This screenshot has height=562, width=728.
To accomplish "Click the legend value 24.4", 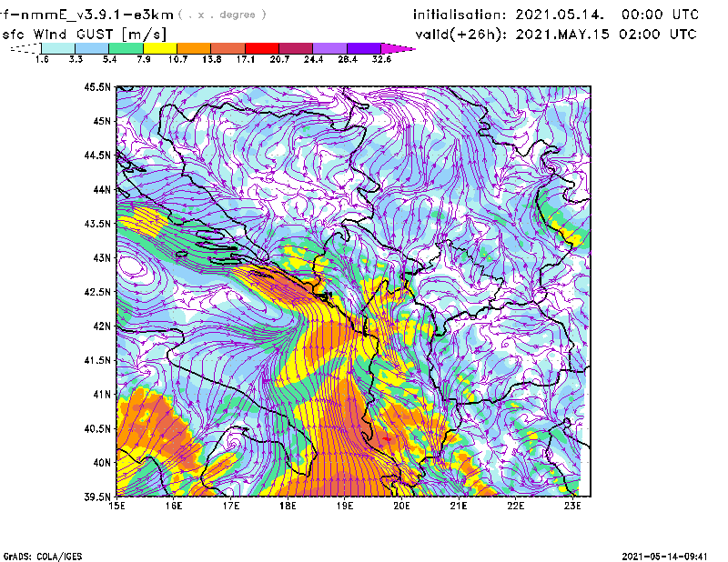I will tap(313, 59).
